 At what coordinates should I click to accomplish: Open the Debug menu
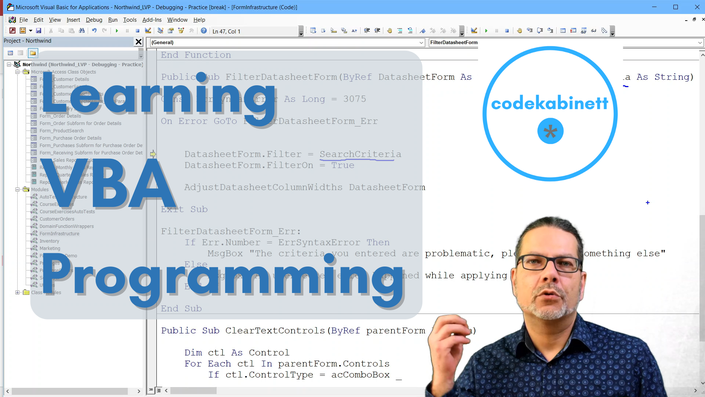tap(94, 20)
